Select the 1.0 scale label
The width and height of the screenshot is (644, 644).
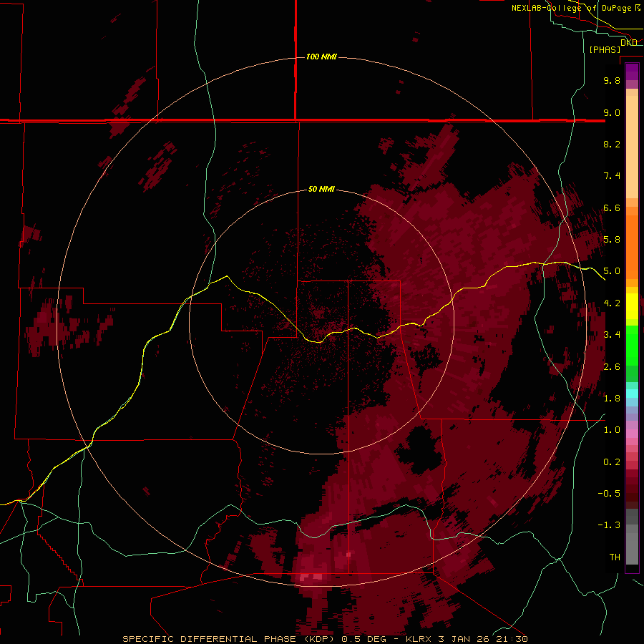pyautogui.click(x=612, y=430)
